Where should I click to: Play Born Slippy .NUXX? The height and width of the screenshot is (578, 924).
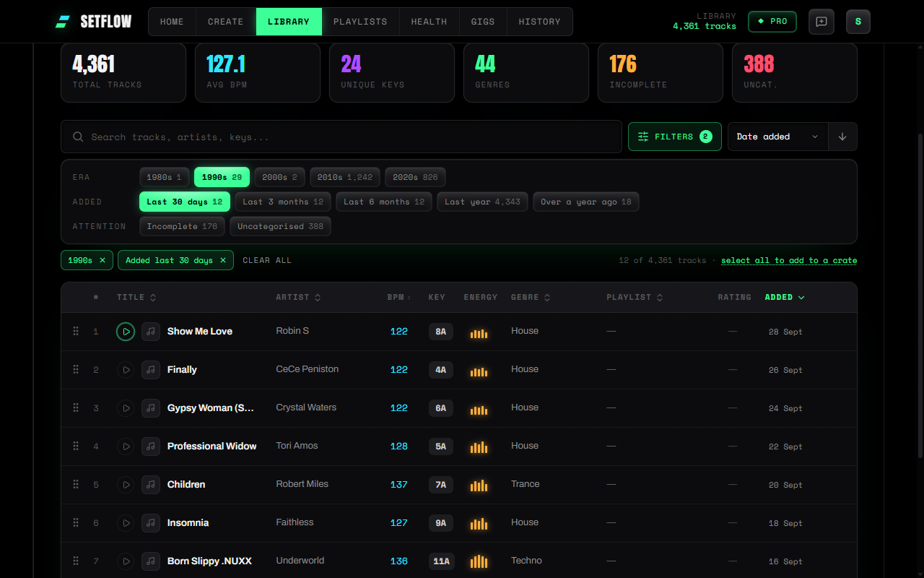coord(126,561)
